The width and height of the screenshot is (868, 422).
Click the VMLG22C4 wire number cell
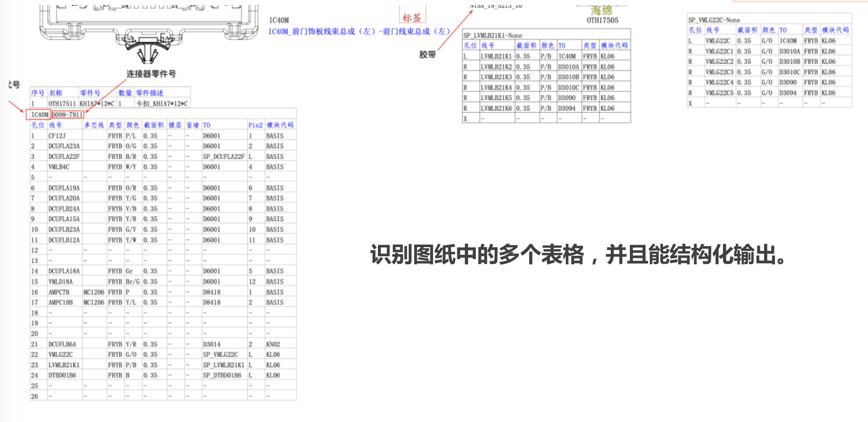(x=719, y=82)
